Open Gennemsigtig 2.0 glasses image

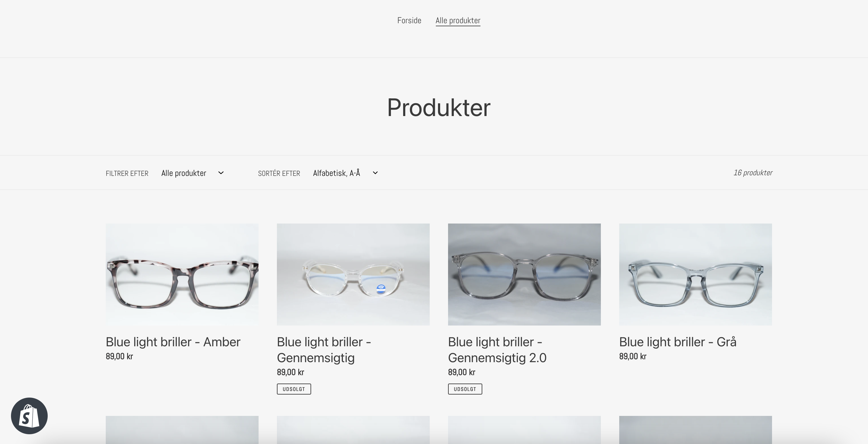[524, 274]
